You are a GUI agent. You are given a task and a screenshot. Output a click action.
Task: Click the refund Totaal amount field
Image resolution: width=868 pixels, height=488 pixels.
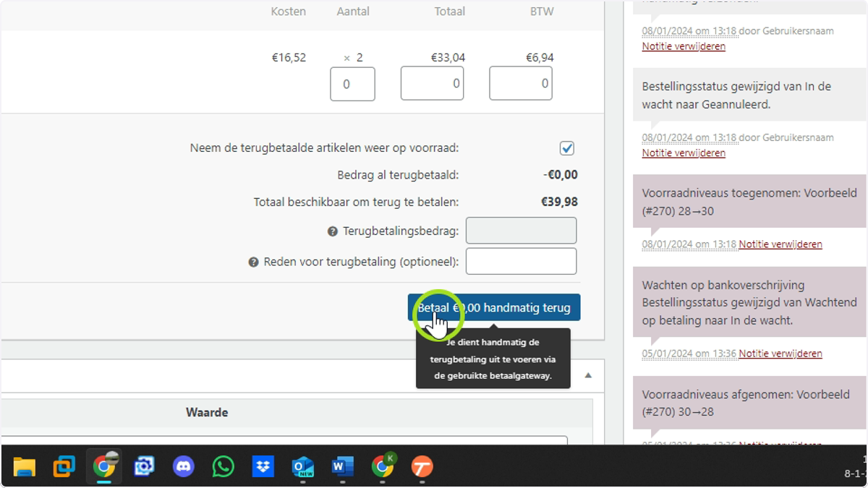433,84
